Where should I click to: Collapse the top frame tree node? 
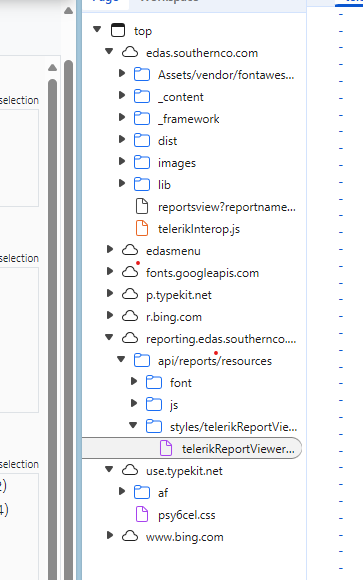[97, 29]
